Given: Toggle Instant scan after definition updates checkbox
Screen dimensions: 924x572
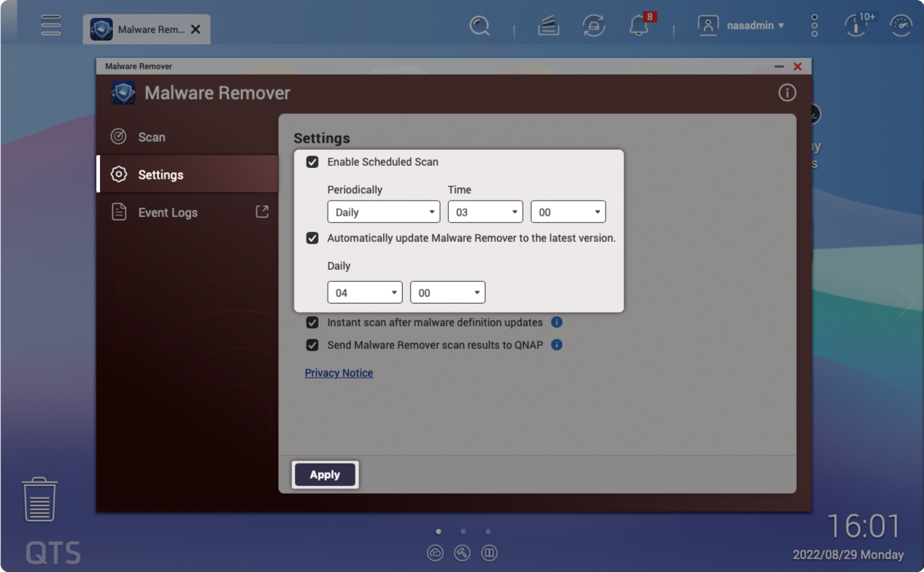Looking at the screenshot, I should [312, 323].
